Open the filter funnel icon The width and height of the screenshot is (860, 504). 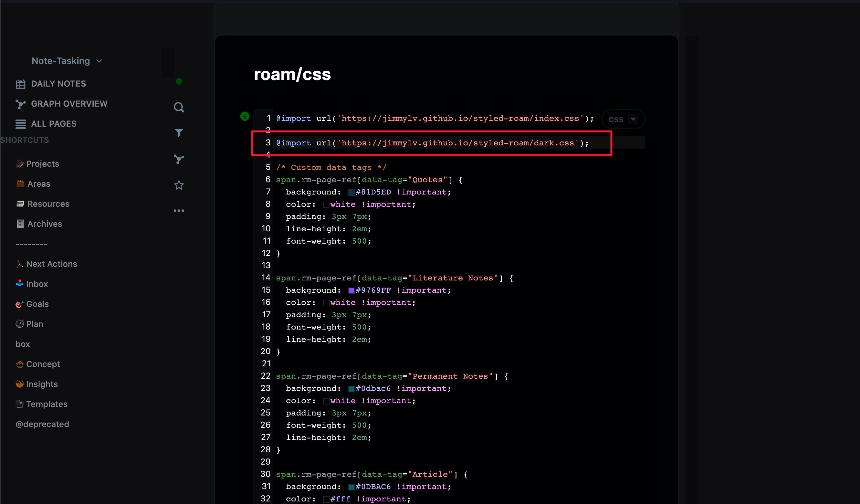[179, 133]
